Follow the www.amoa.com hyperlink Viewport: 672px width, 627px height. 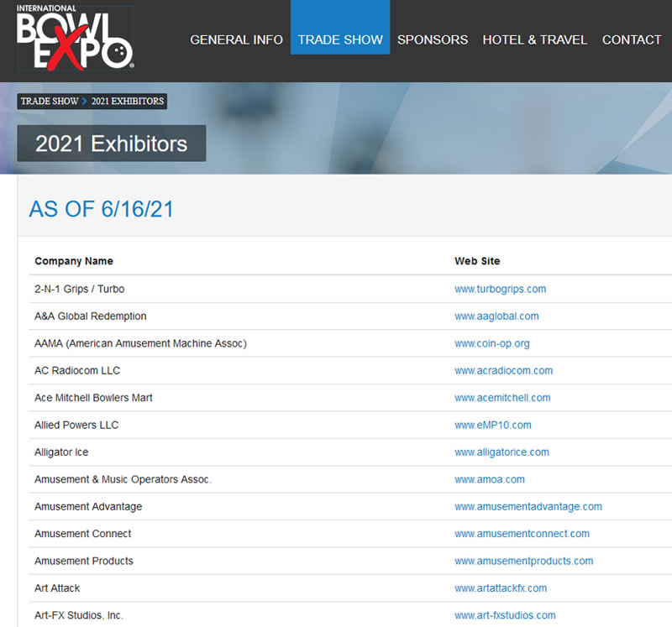click(490, 479)
